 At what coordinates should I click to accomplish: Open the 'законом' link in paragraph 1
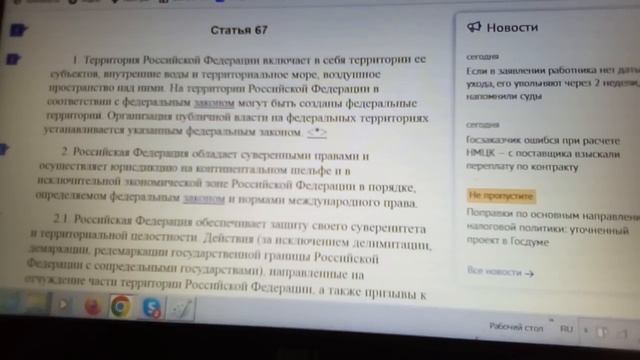[x=214, y=103]
